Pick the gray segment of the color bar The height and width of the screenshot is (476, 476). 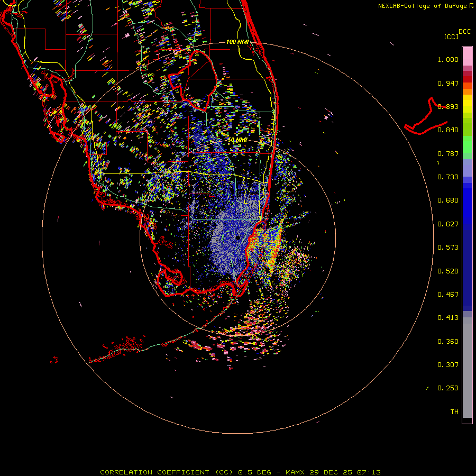[x=467, y=368]
